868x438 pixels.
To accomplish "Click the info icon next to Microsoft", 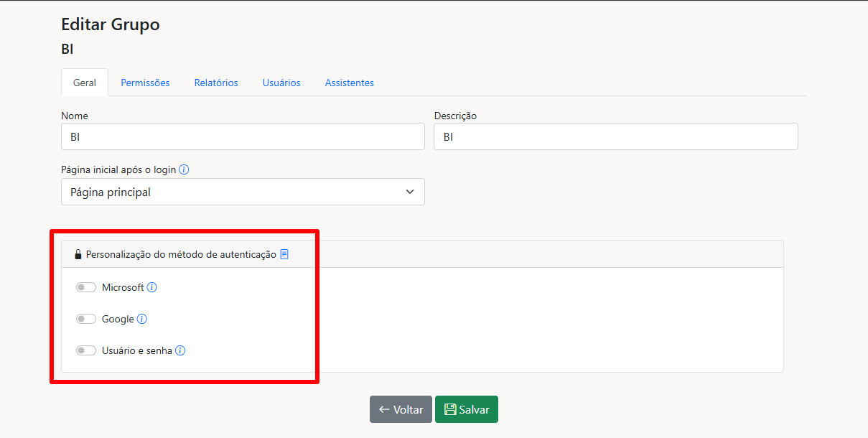I will [151, 287].
